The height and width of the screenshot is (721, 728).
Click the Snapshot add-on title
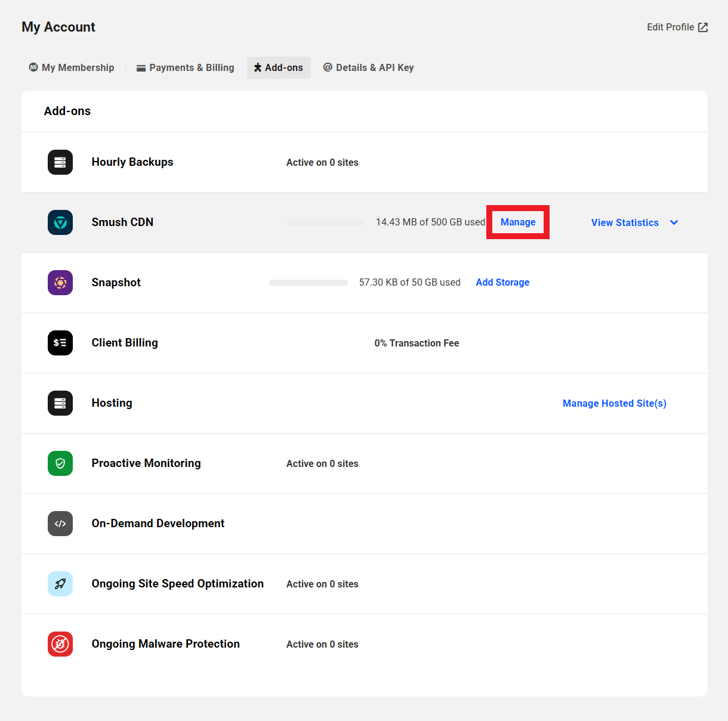116,283
